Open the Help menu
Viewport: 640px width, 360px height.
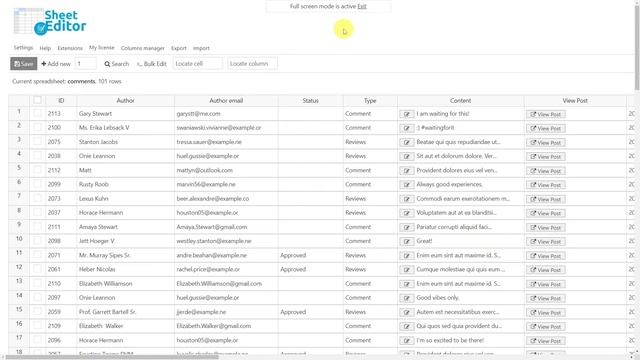pyautogui.click(x=45, y=48)
